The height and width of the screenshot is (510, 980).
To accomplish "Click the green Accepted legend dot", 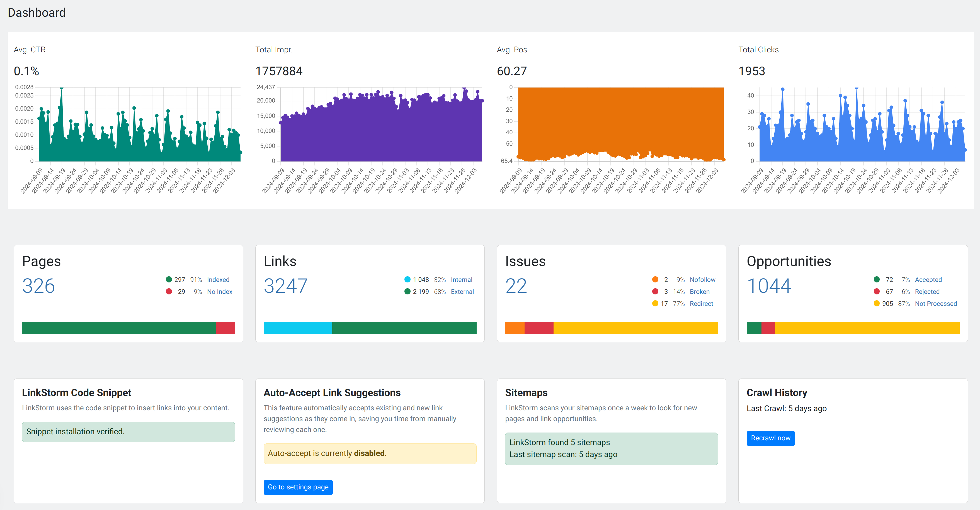I will click(877, 280).
